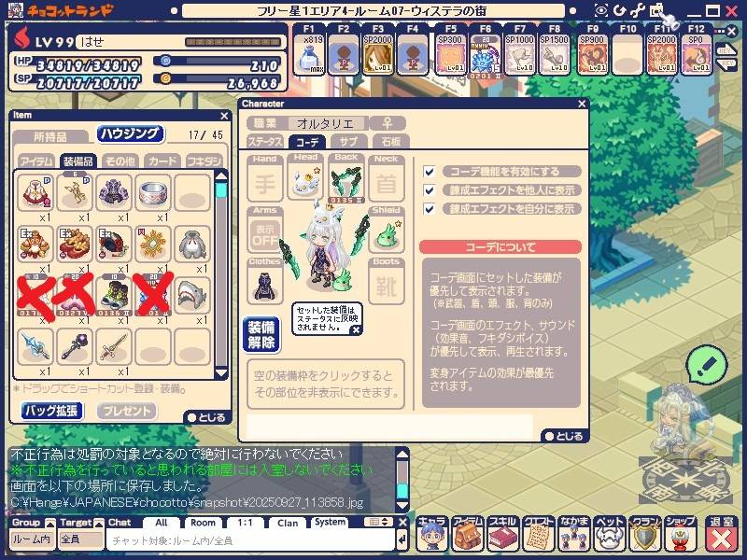The height and width of the screenshot is (560, 747).
Task: Open the 所持品 tab in Item window
Action: click(x=50, y=136)
